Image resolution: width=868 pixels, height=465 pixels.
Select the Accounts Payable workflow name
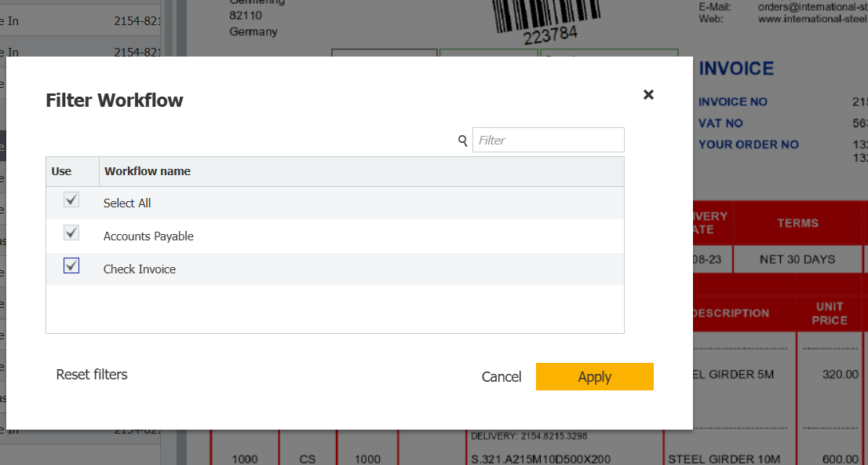148,236
